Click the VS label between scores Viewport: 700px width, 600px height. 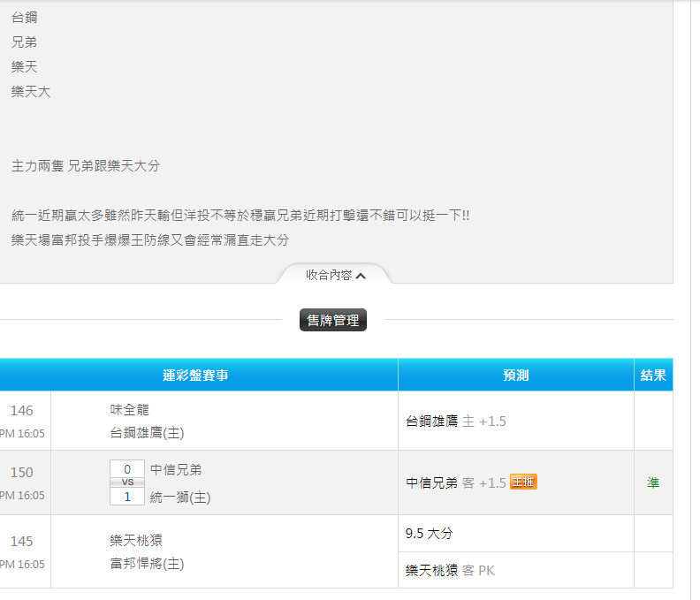point(127,482)
